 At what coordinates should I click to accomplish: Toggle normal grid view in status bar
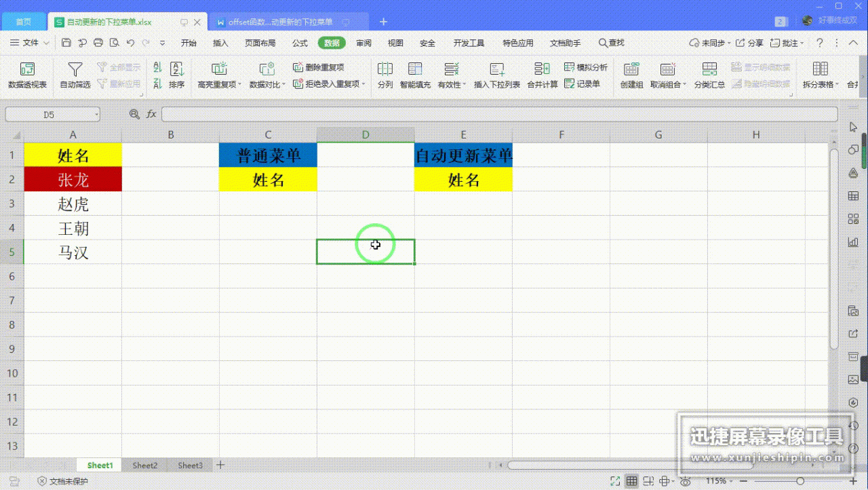click(x=631, y=481)
